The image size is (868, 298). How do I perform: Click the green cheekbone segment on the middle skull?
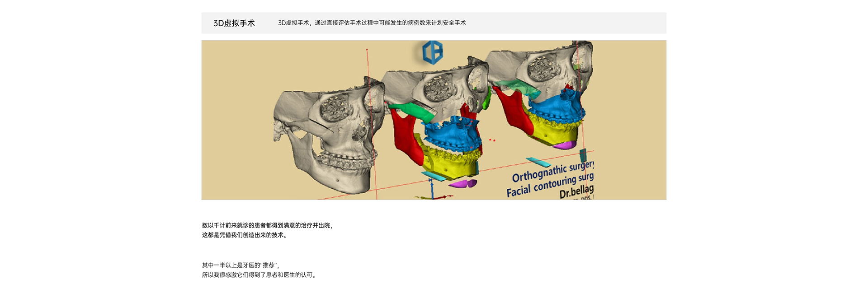point(410,111)
